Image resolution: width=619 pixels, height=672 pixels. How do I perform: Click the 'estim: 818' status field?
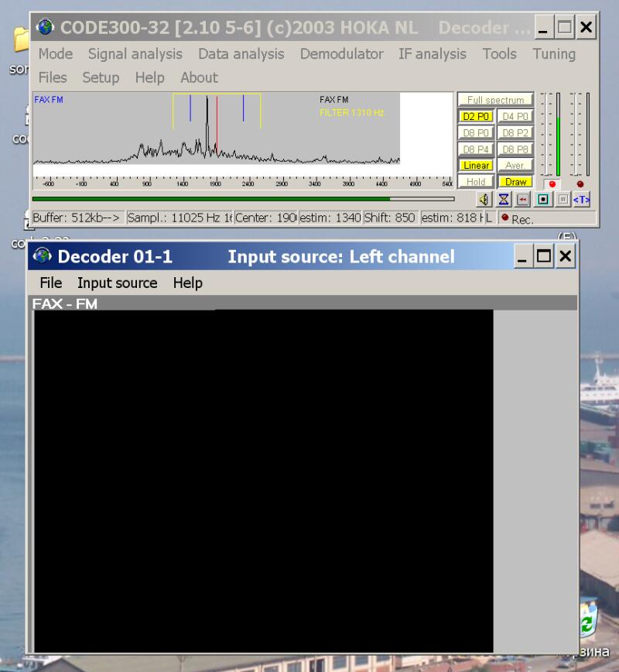453,218
